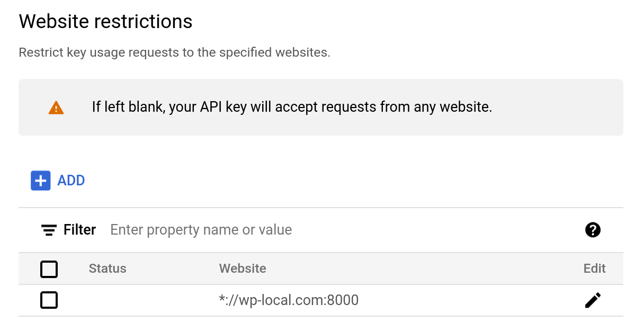The image size is (644, 331).
Task: Click the filter input to enter a property name
Action: pos(201,230)
